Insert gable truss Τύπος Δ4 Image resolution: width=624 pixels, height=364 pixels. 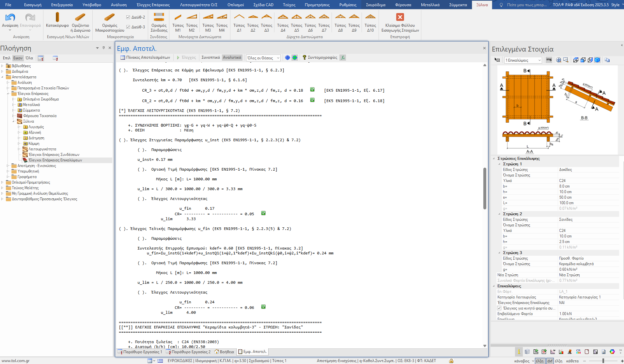pyautogui.click(x=283, y=18)
